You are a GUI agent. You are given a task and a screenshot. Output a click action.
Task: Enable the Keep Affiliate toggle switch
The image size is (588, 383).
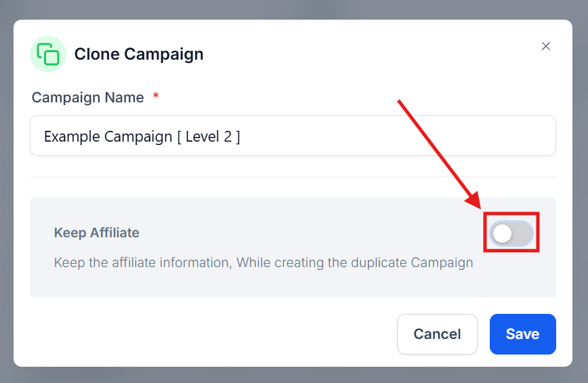(x=511, y=233)
